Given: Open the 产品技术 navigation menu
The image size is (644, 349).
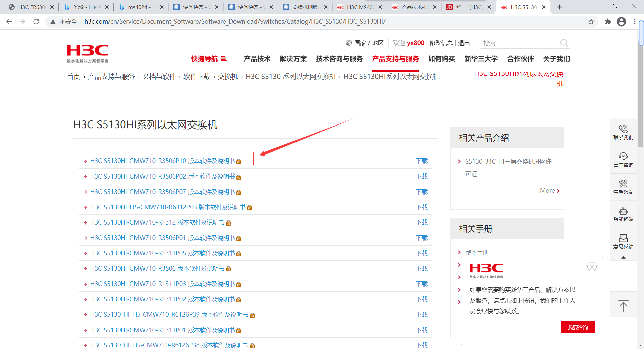Looking at the screenshot, I should click(257, 59).
